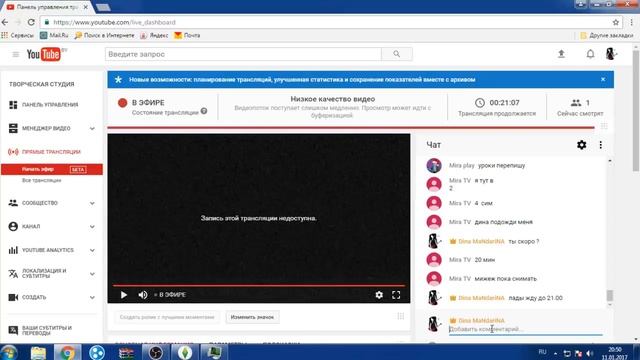Click the volume icon in system tray

pyautogui.click(x=589, y=353)
